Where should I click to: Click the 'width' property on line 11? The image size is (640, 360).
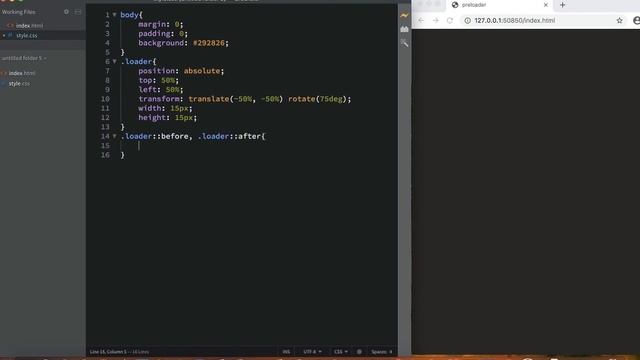point(149,108)
